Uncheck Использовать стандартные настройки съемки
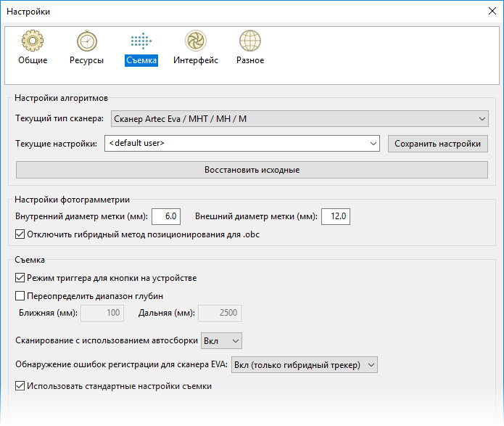 pos(20,387)
